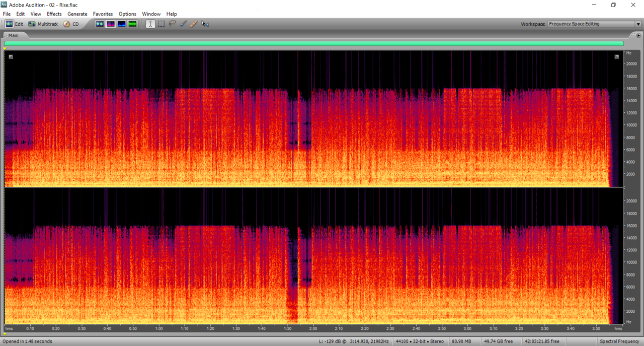Open the File menu
This screenshot has width=644, height=346.
pos(7,14)
